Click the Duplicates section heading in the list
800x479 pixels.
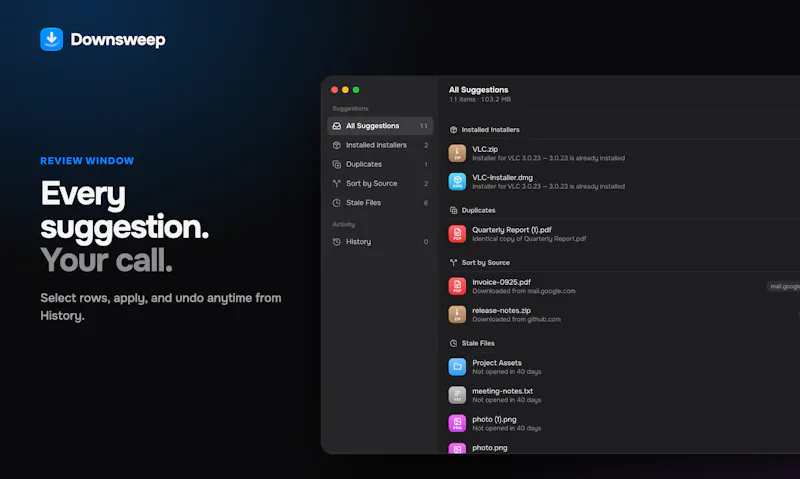[x=479, y=210]
